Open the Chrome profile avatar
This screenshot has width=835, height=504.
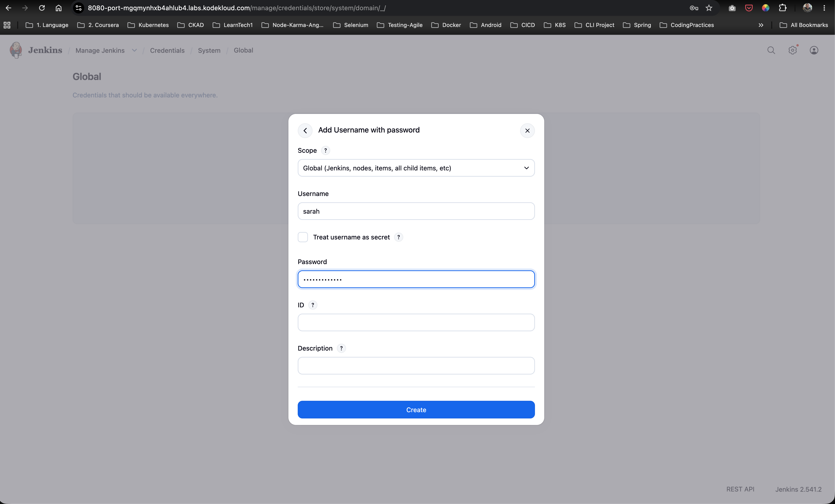807,8
